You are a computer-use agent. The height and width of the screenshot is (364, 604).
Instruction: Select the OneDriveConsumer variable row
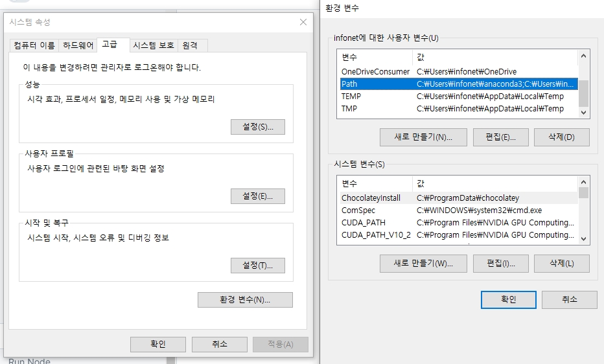coord(458,72)
